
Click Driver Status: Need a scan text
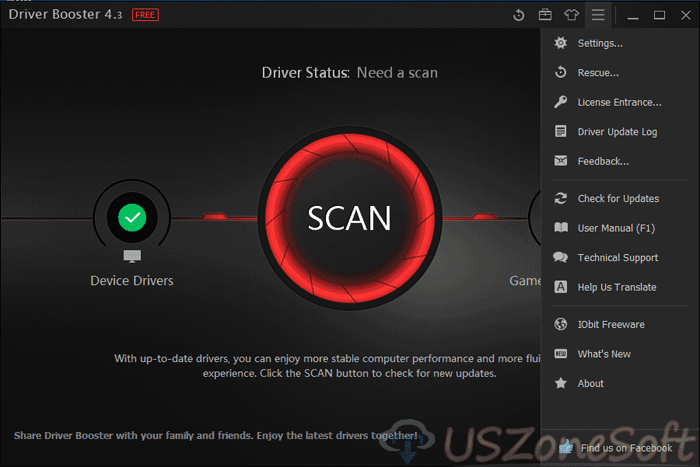point(350,72)
